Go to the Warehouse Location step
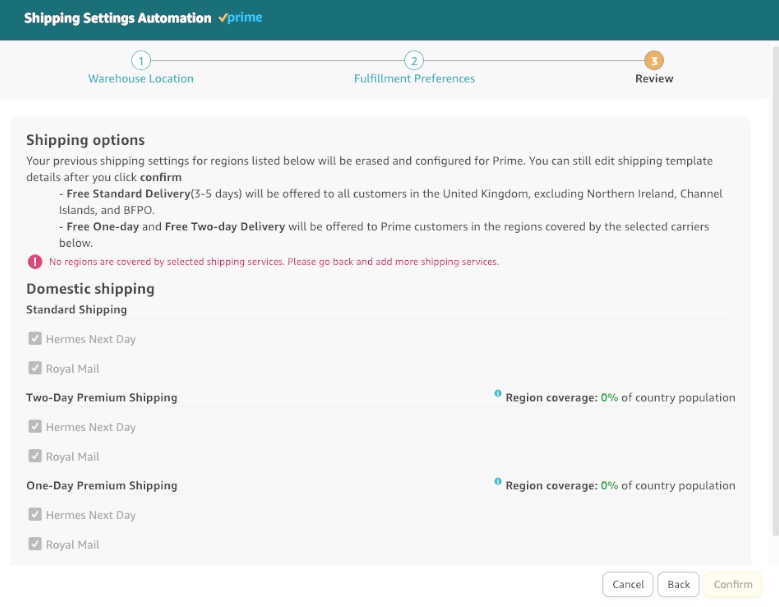This screenshot has height=607, width=779. (x=141, y=79)
